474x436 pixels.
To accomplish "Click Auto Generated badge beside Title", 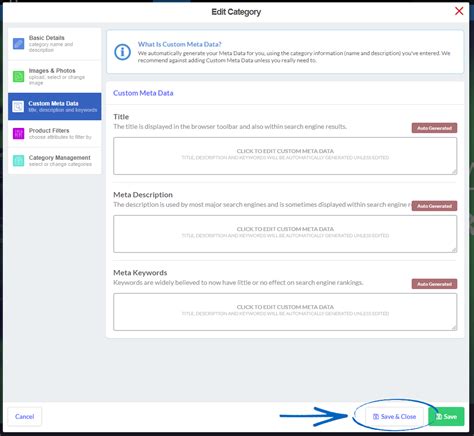I will click(434, 128).
